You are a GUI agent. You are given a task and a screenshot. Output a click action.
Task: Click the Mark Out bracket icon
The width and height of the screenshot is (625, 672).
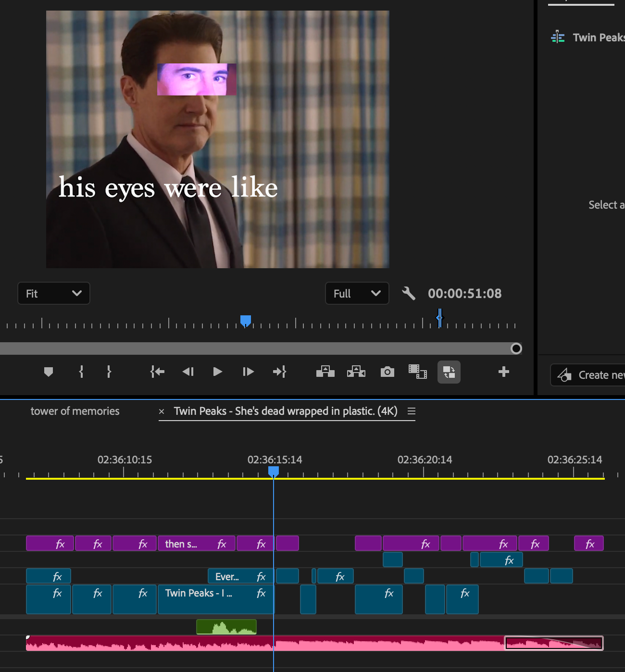[x=109, y=372]
